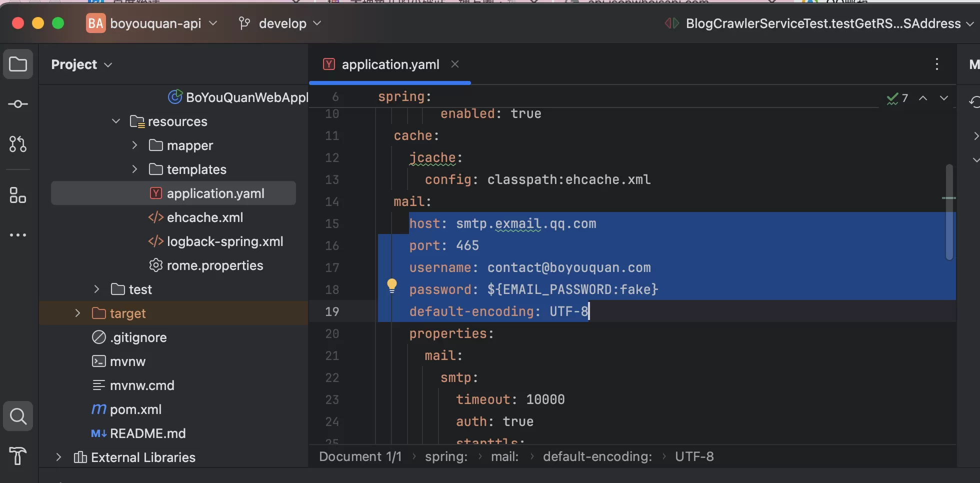The width and height of the screenshot is (980, 483).
Task: Open the Commit tool window
Action: pyautogui.click(x=18, y=104)
